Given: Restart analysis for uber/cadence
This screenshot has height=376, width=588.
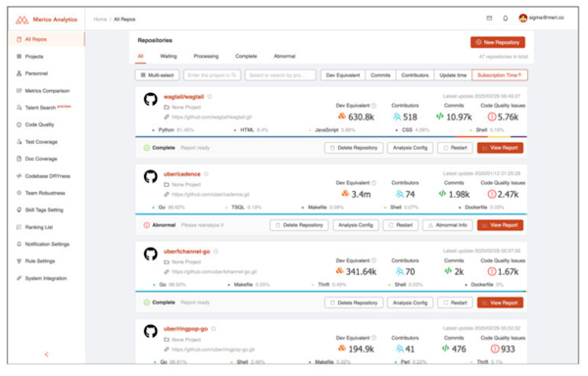Looking at the screenshot, I should point(401,225).
